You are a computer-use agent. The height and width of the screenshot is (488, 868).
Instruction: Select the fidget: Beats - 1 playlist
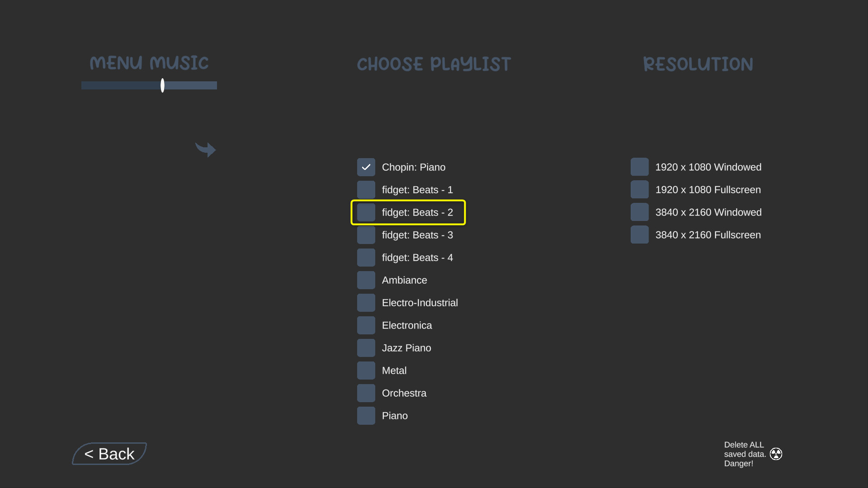point(366,189)
